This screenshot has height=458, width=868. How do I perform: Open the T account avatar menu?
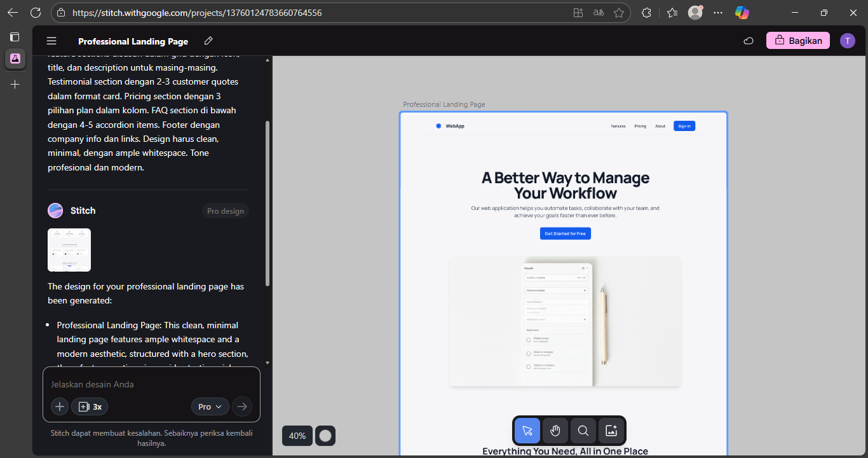(848, 40)
